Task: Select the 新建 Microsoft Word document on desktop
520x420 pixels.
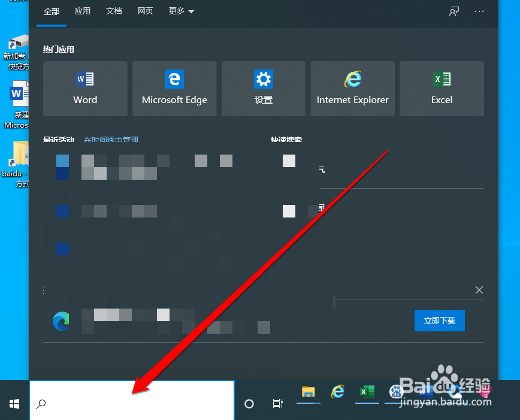Action: (17, 104)
